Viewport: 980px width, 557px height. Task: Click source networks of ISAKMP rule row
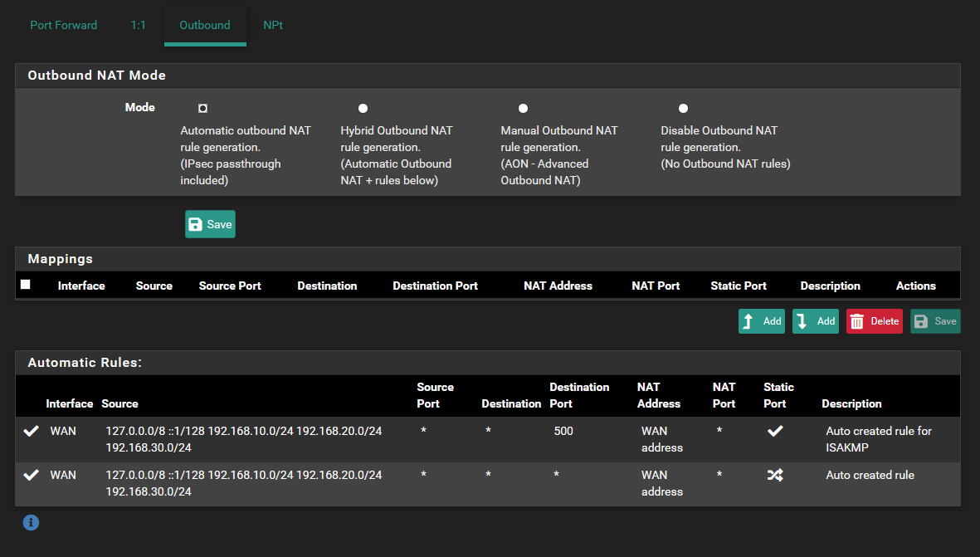pos(244,439)
